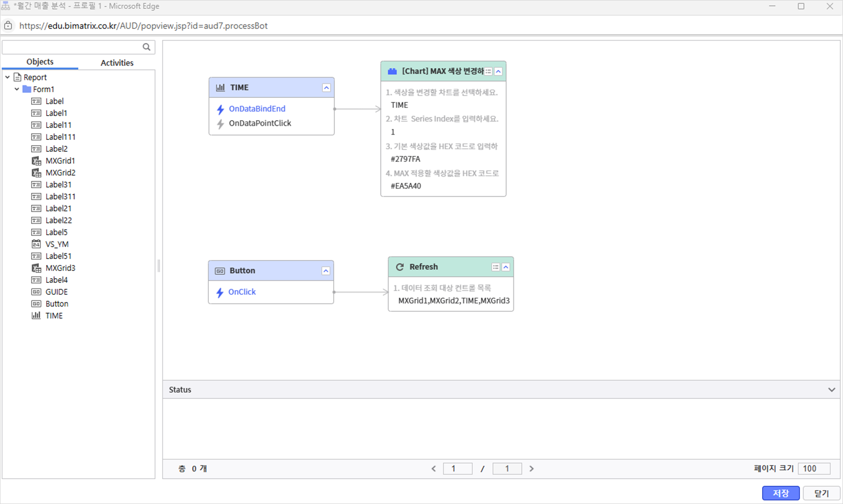This screenshot has width=843, height=504.
Task: Switch to the Activities tab
Action: click(117, 63)
